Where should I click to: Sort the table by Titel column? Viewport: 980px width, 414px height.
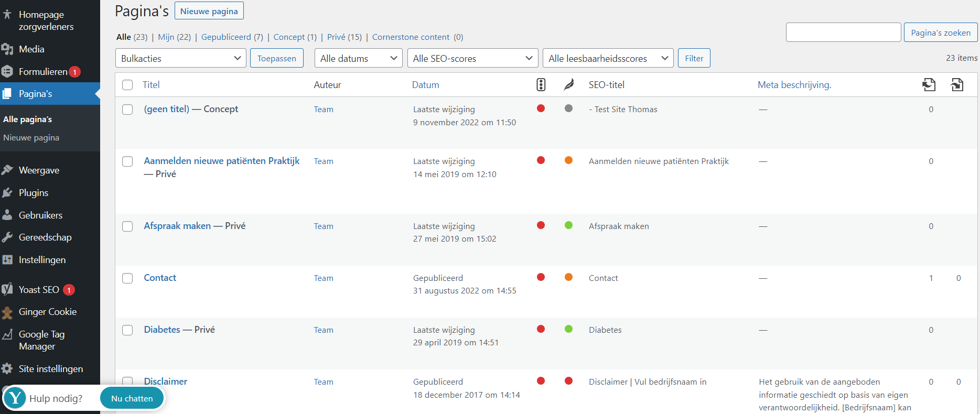tap(151, 85)
